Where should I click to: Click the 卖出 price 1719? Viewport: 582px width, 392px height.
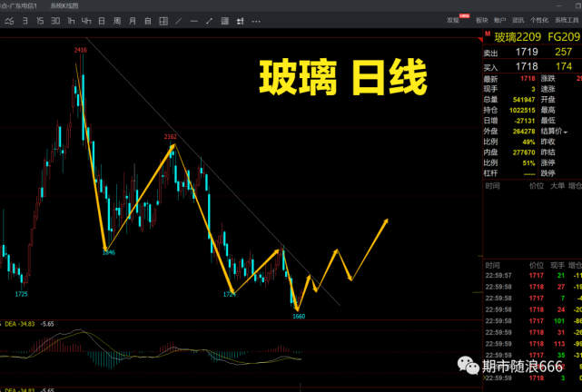tap(527, 52)
